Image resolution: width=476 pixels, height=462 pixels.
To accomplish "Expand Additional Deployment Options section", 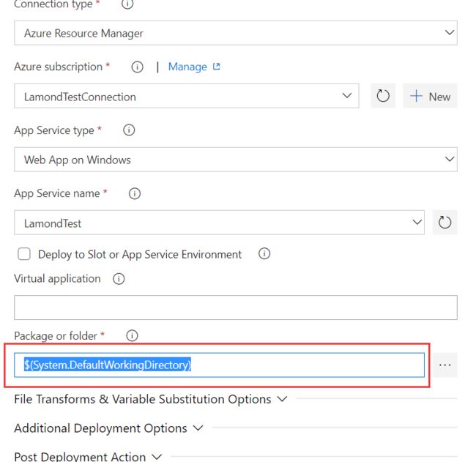I will coord(108,428).
